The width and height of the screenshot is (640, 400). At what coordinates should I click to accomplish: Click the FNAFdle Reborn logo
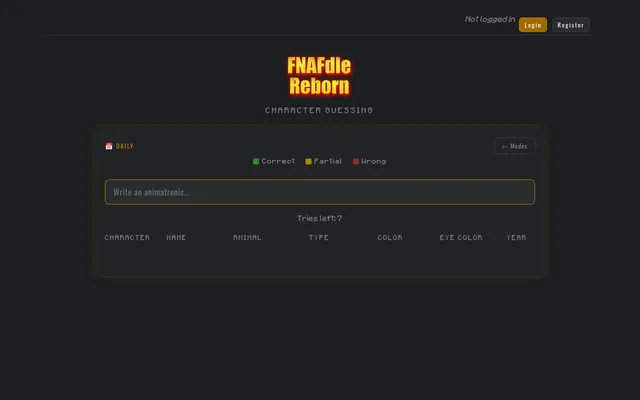pos(319,76)
